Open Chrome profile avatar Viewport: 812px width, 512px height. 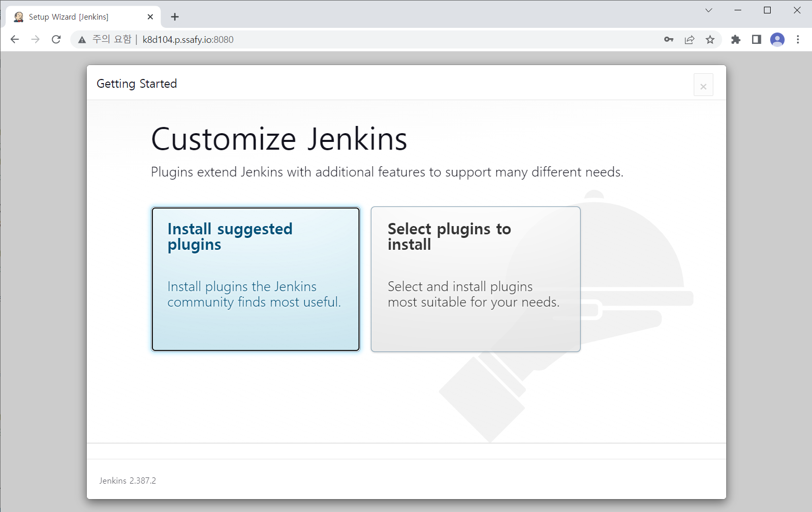pyautogui.click(x=777, y=40)
